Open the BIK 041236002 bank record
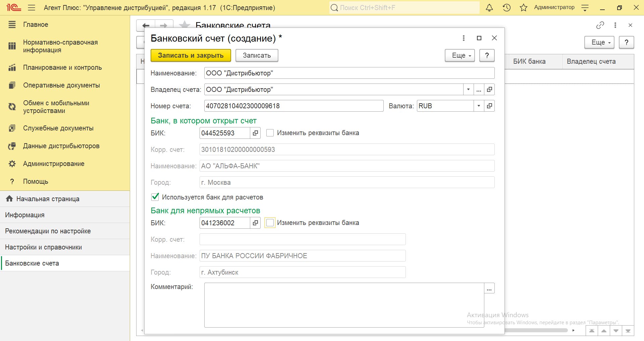 coord(255,223)
